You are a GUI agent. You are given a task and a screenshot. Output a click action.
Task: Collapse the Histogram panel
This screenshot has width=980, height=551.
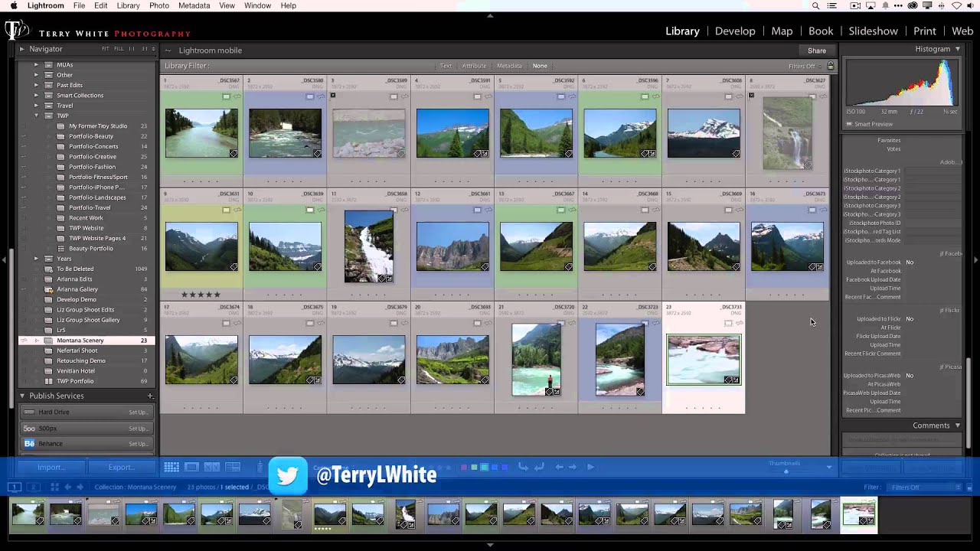(957, 49)
